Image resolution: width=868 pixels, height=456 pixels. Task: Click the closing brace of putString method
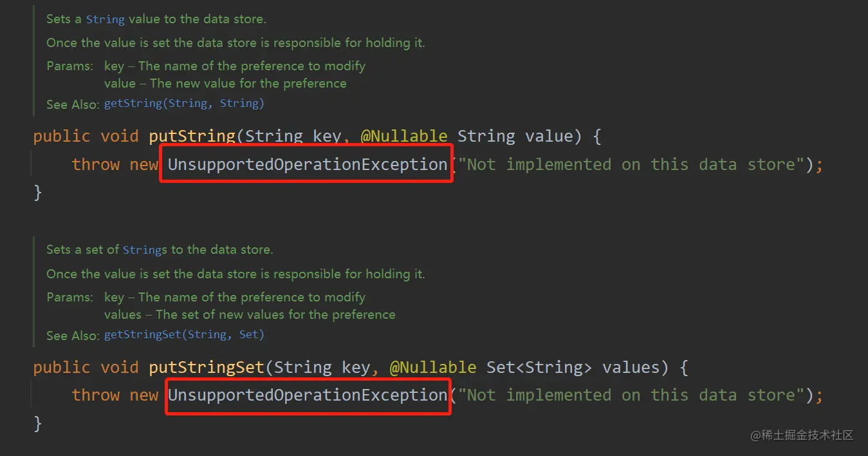(x=37, y=192)
